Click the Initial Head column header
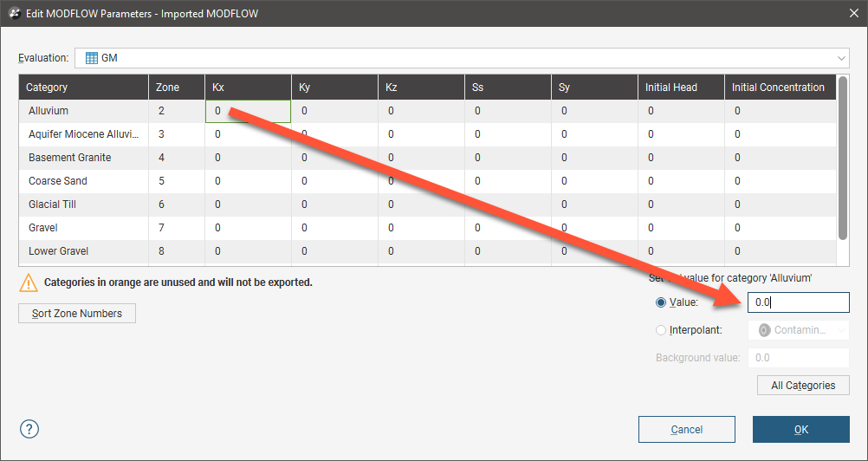This screenshot has height=461, width=868. point(680,88)
